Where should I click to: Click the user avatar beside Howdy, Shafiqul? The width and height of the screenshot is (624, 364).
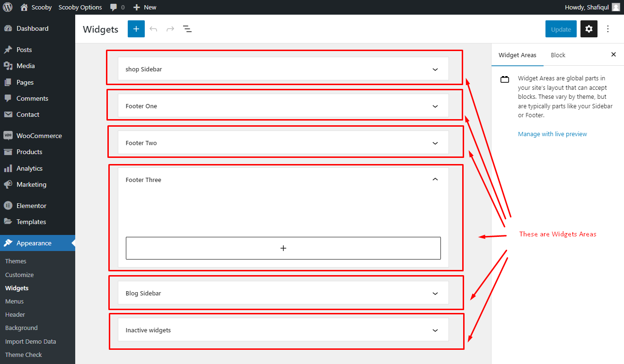pos(615,7)
